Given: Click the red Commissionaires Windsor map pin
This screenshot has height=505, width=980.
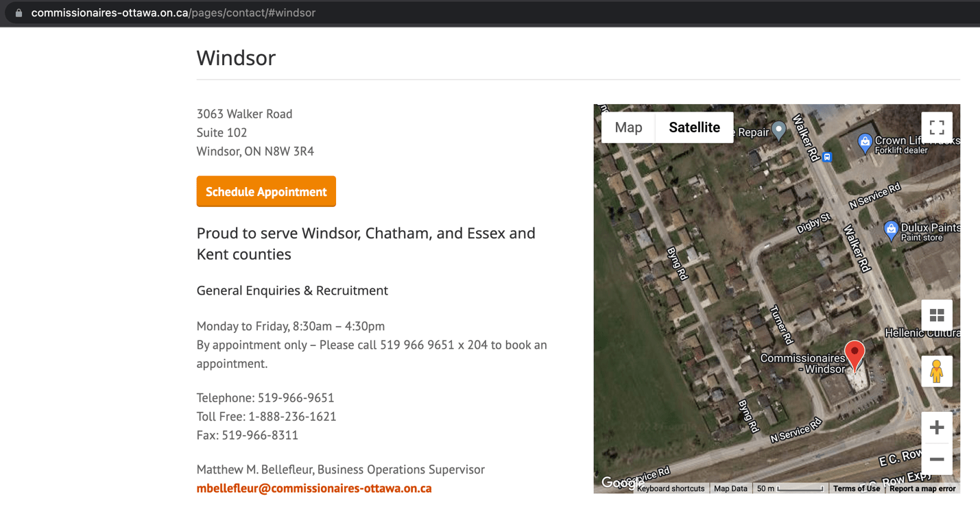Looking at the screenshot, I should coord(854,356).
